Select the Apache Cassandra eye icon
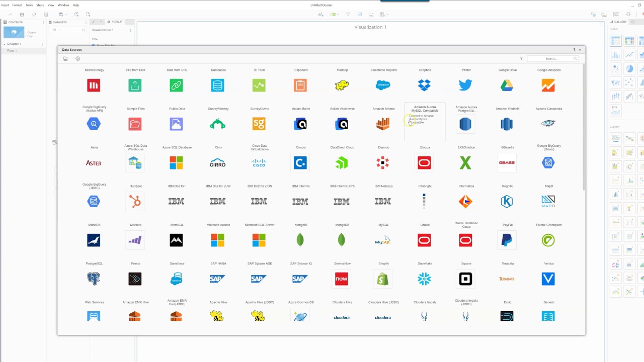 tap(548, 123)
